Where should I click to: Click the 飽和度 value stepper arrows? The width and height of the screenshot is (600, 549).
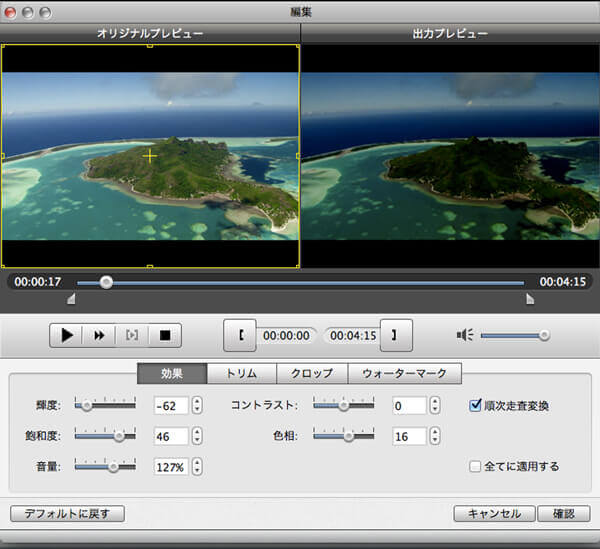[197, 436]
